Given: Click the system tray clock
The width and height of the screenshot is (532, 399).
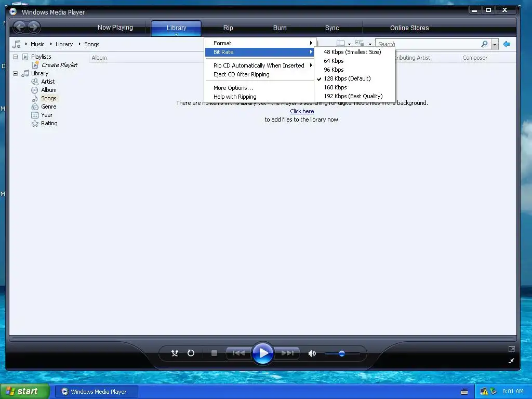Looking at the screenshot, I should [x=513, y=391].
